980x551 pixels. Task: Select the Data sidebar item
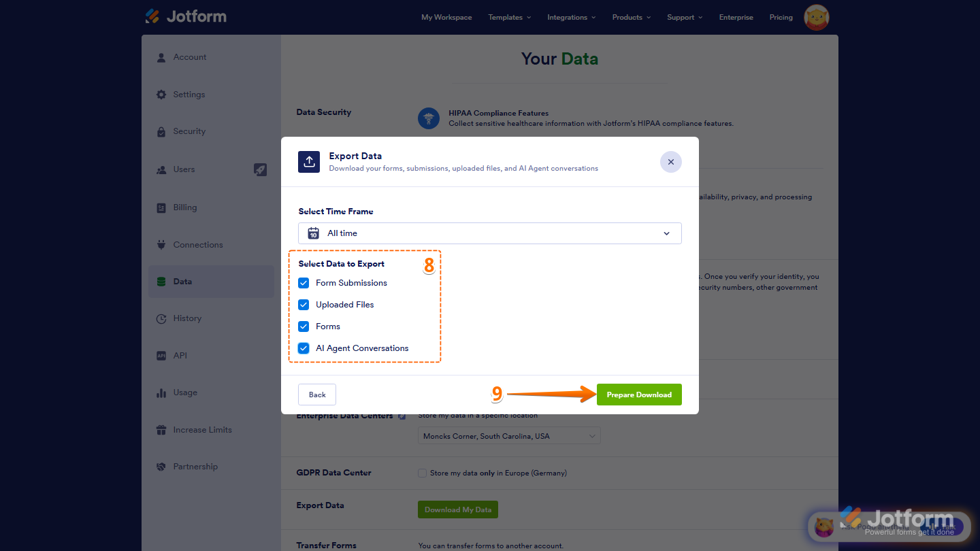[211, 282]
